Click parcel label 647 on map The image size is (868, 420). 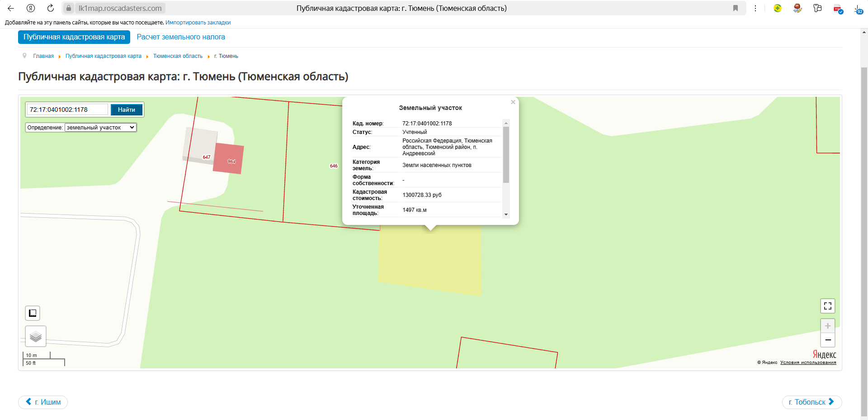[x=207, y=157]
